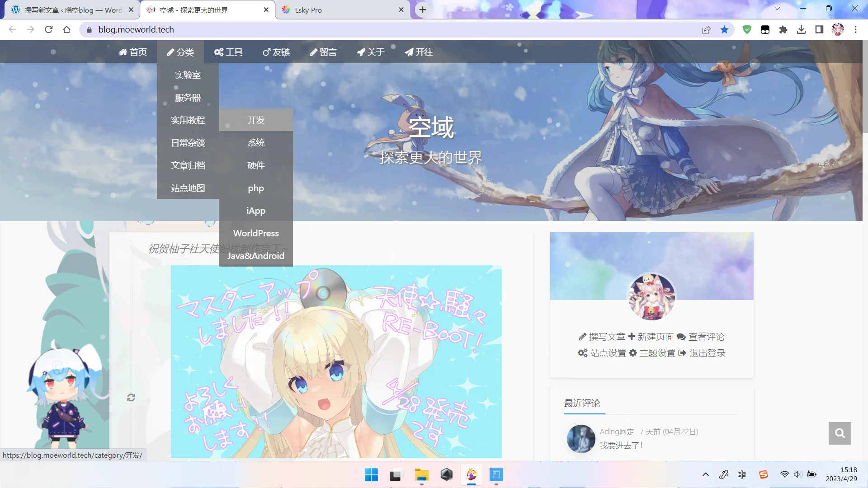Screen dimensions: 868x488
Task: Go forward using the forward arrow
Action: point(30,29)
